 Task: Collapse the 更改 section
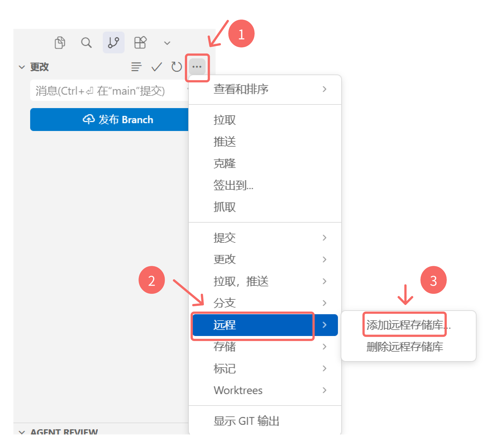[22, 67]
